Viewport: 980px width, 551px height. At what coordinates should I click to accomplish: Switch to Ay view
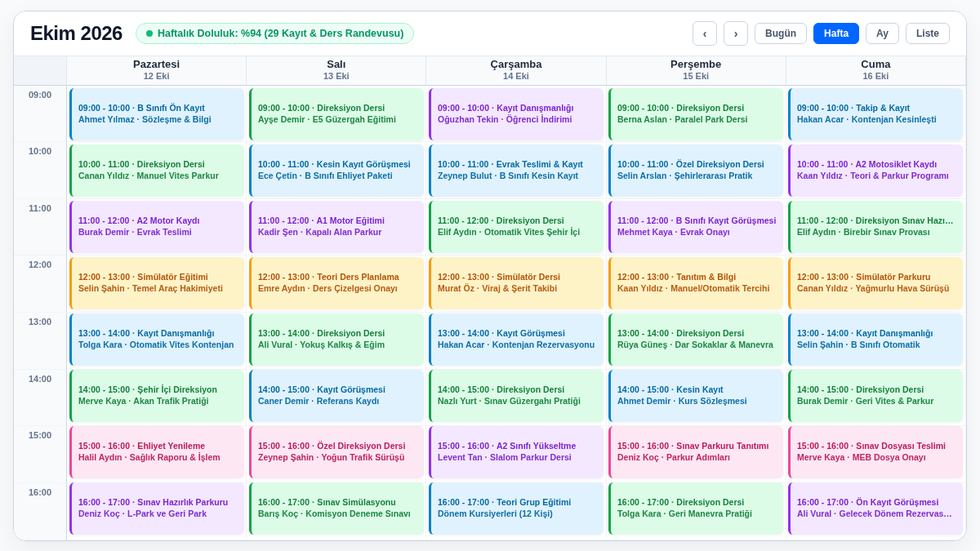(882, 33)
